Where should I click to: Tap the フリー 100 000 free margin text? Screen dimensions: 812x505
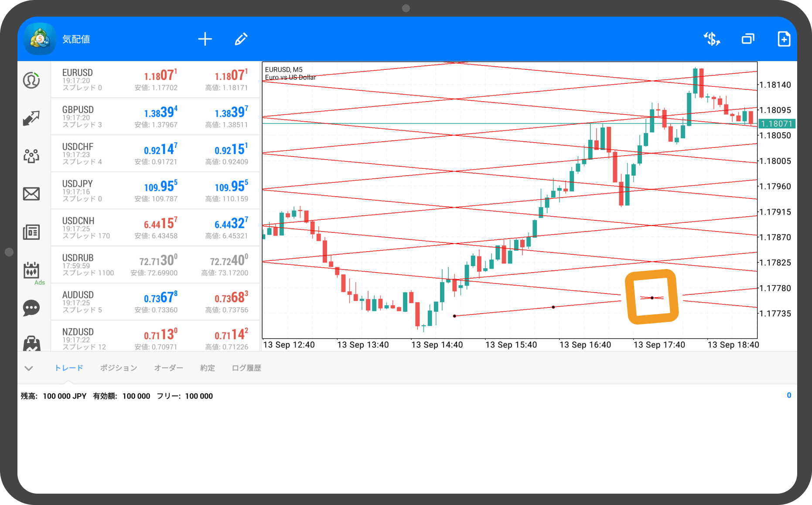tap(185, 396)
